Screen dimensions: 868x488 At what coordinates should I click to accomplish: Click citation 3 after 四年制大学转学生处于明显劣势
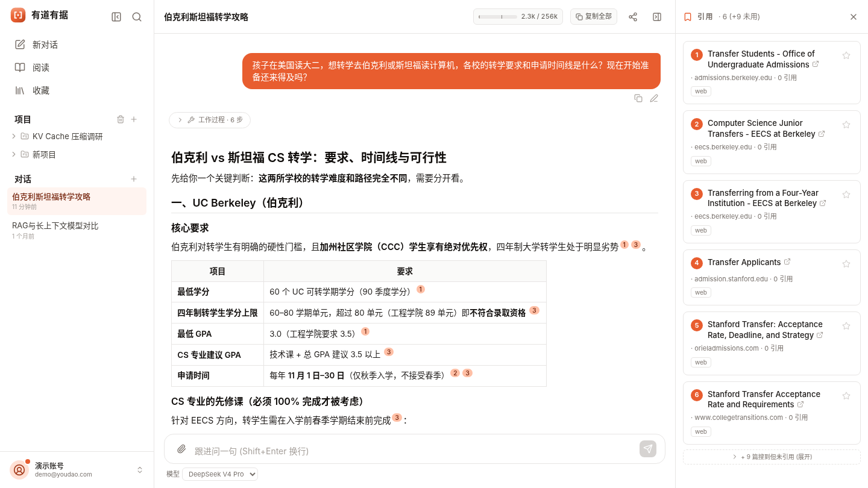[x=635, y=245]
